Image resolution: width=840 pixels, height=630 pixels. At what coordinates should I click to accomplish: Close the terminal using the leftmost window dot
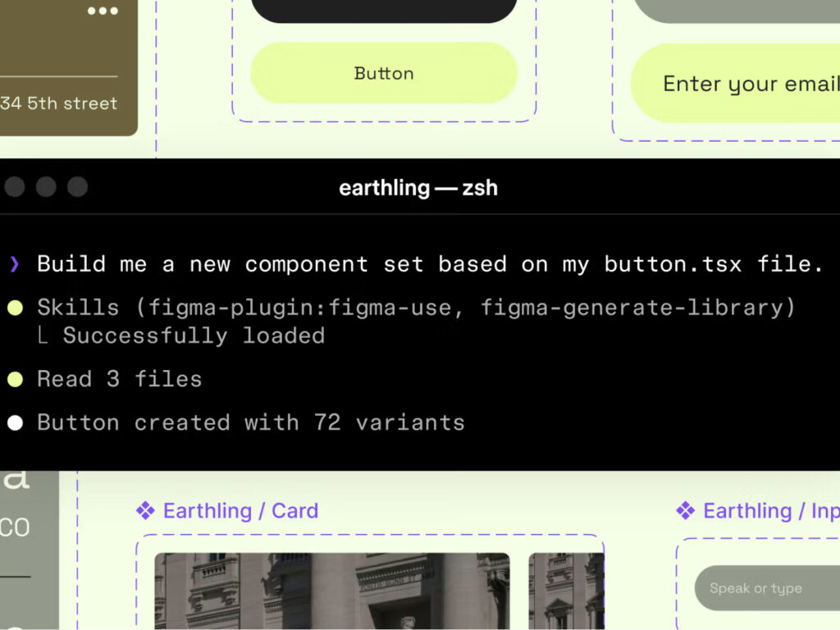(15, 187)
